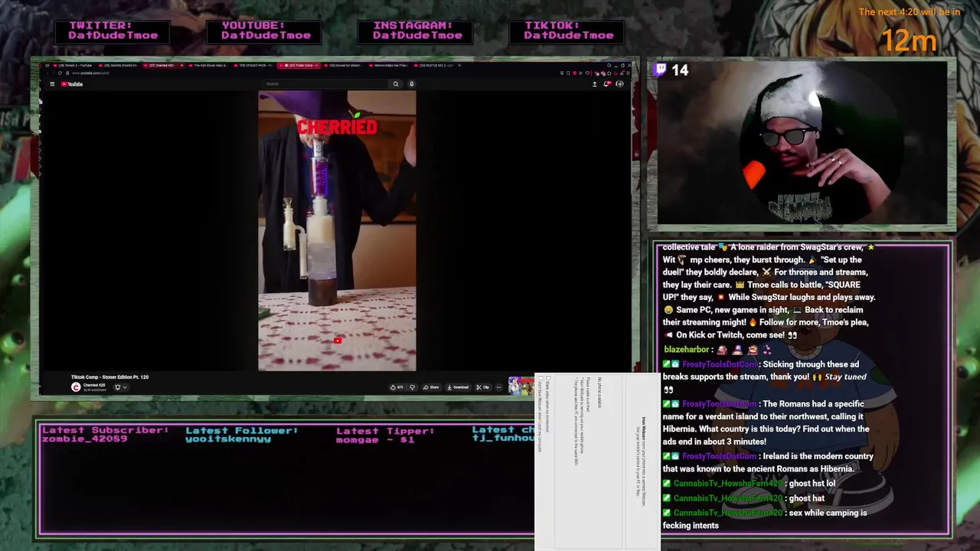980x551 pixels.
Task: Click the Share button under the video
Action: pyautogui.click(x=431, y=387)
